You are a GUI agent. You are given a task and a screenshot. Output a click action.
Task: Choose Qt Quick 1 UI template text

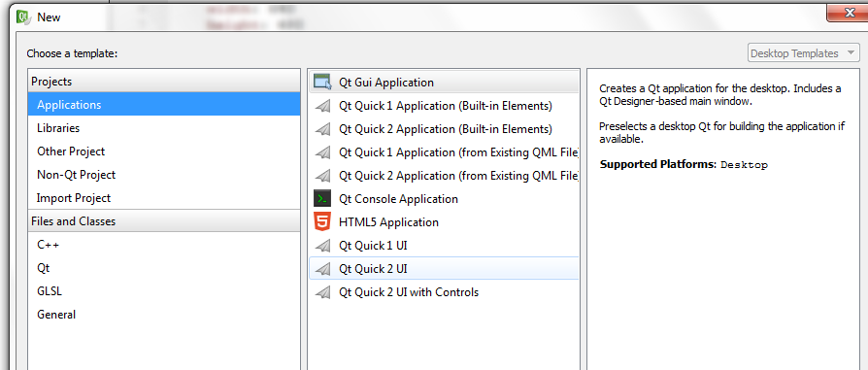(x=373, y=246)
